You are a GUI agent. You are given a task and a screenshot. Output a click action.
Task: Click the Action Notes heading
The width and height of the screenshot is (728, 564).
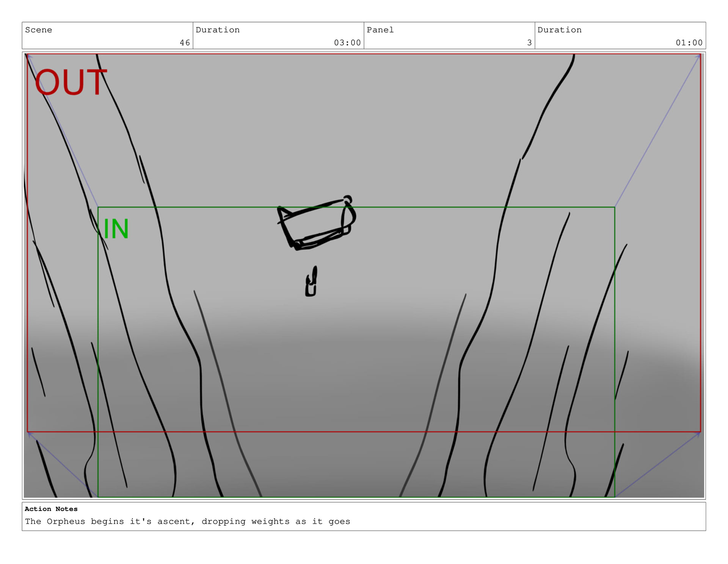51,509
